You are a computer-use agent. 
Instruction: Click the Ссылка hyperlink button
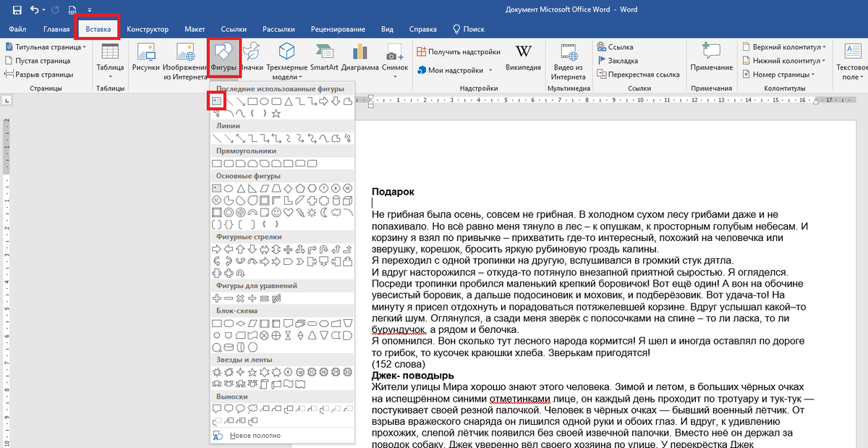(616, 47)
